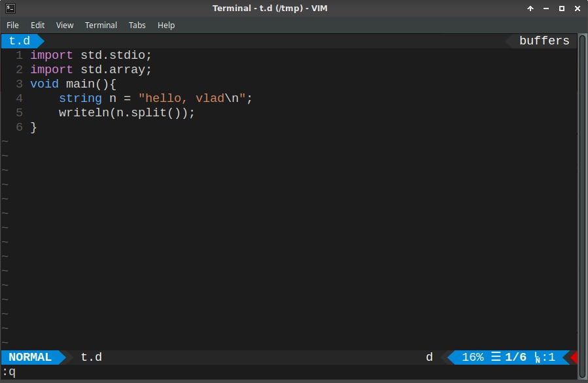Open the Tabs menu
Viewport: 588px width, 383px height.
pyautogui.click(x=137, y=25)
